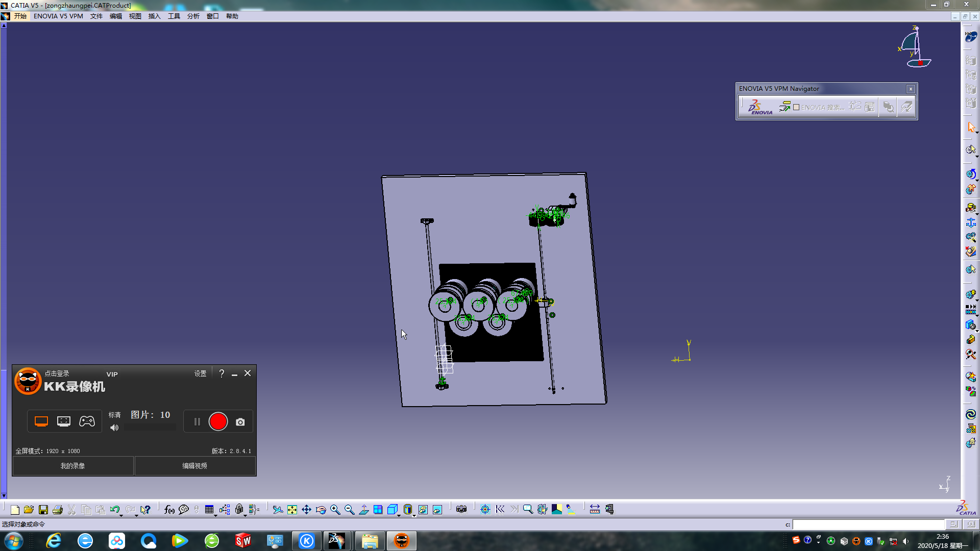
Task: Click the Rotate view tool
Action: click(x=321, y=509)
